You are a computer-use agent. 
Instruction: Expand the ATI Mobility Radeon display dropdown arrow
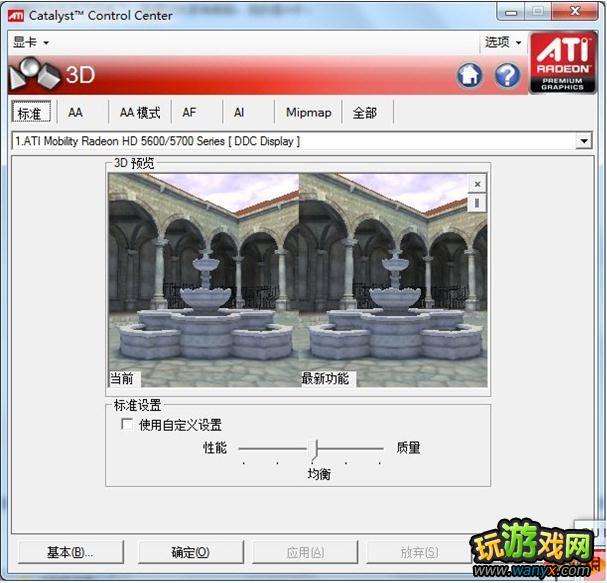pyautogui.click(x=583, y=141)
